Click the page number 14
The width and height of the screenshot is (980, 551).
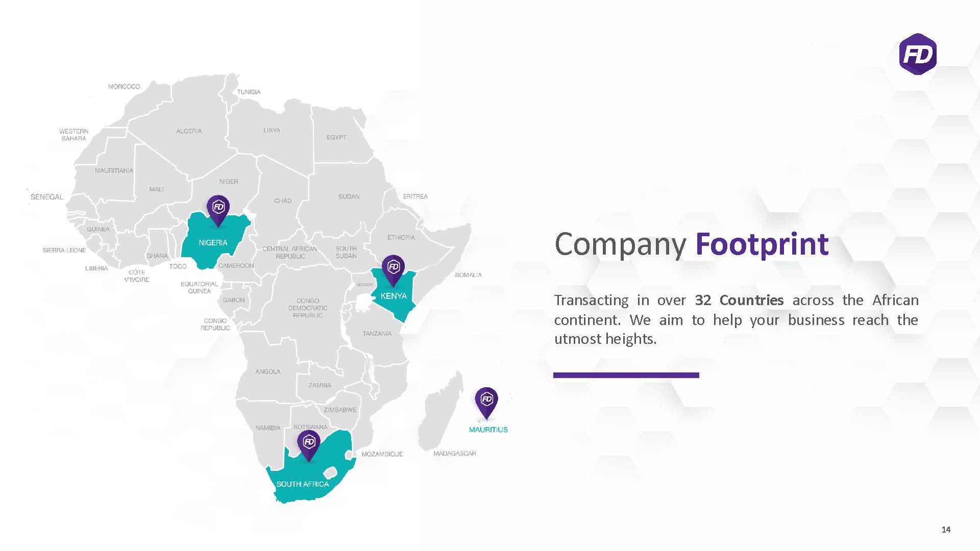click(946, 530)
